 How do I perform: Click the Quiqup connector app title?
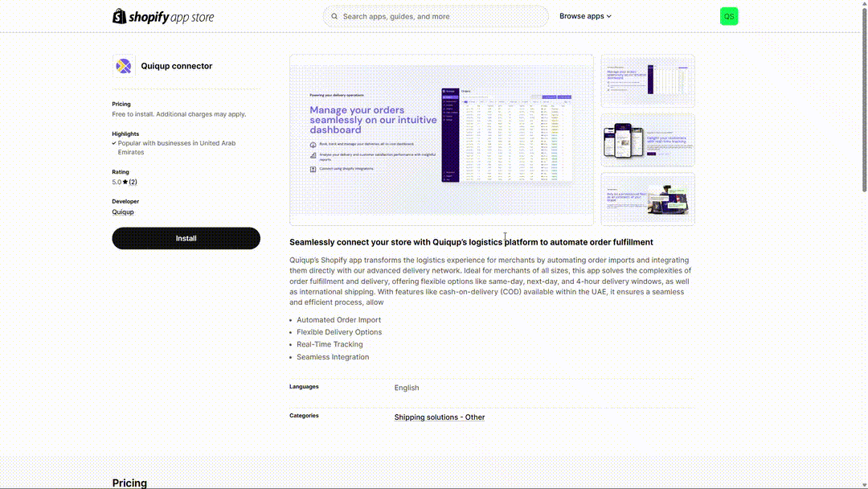point(177,66)
